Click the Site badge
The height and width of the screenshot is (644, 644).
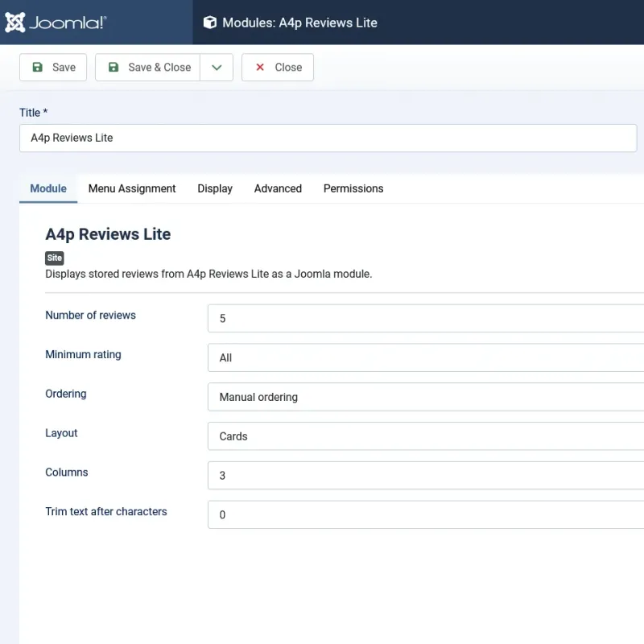point(55,258)
